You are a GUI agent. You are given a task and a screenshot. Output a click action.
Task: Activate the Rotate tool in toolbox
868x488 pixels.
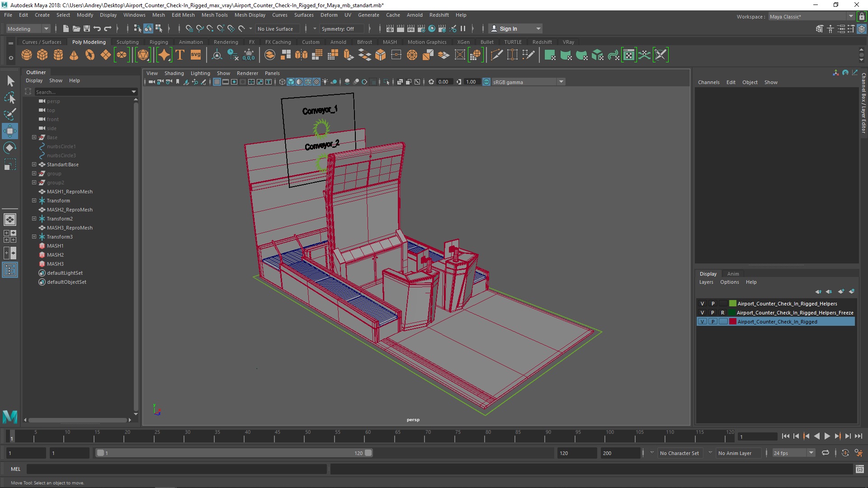(10, 148)
